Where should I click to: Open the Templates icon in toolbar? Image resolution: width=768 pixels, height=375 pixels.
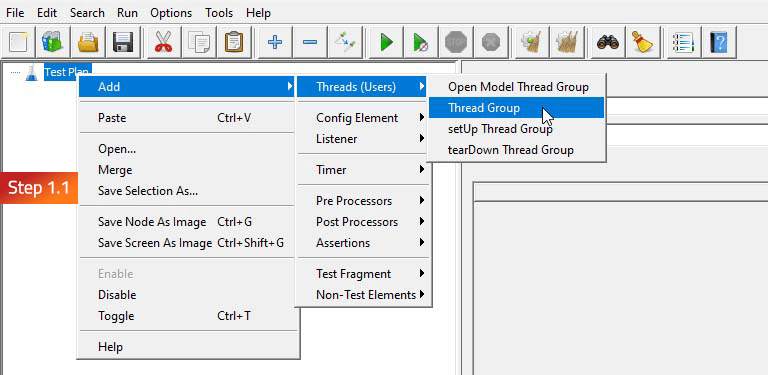(52, 43)
